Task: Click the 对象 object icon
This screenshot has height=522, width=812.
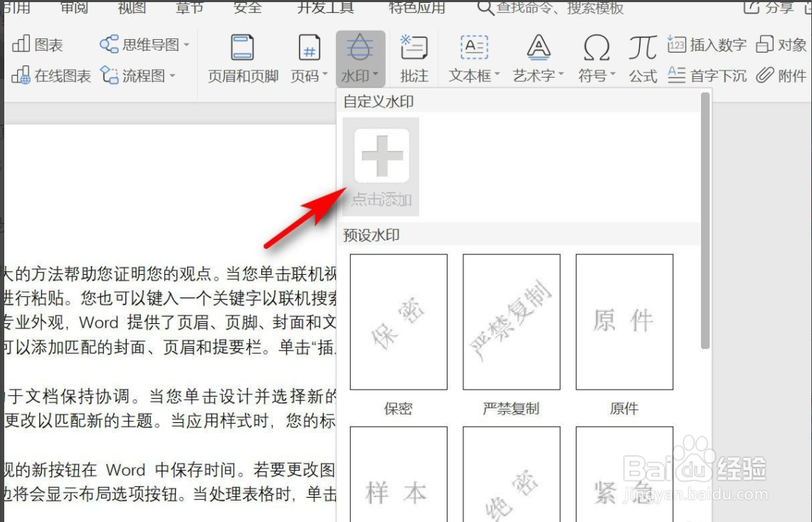Action: pos(764,45)
